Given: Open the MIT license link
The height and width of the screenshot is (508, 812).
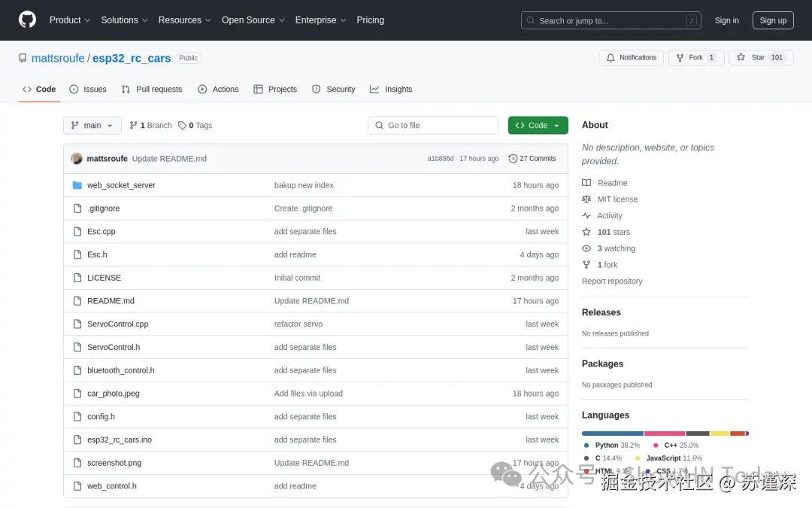Looking at the screenshot, I should click(x=610, y=199).
